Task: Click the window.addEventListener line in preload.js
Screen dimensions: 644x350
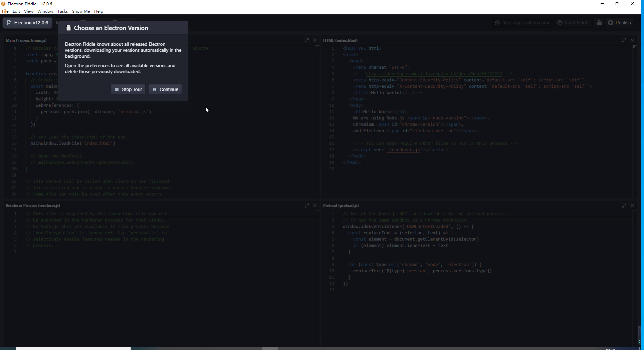Action: [x=408, y=227]
